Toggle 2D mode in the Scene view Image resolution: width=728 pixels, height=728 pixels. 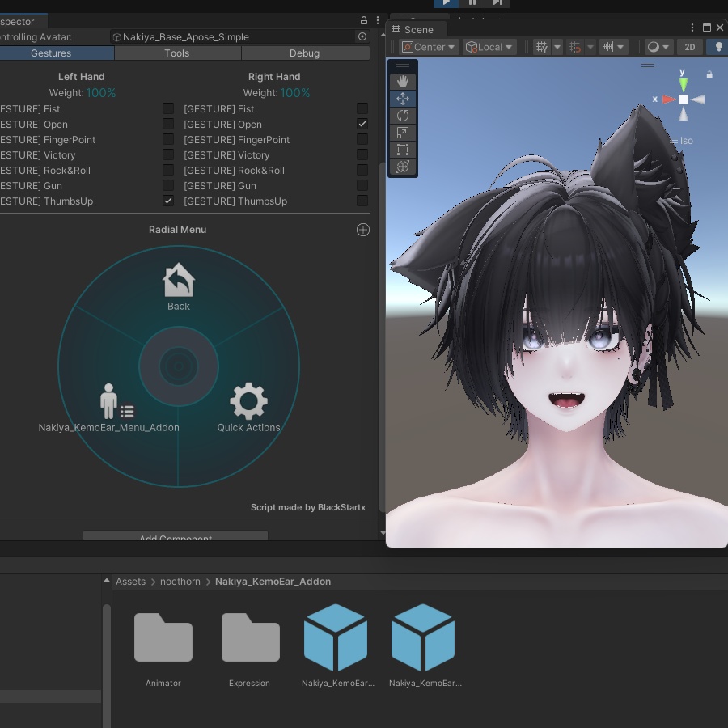pos(690,47)
